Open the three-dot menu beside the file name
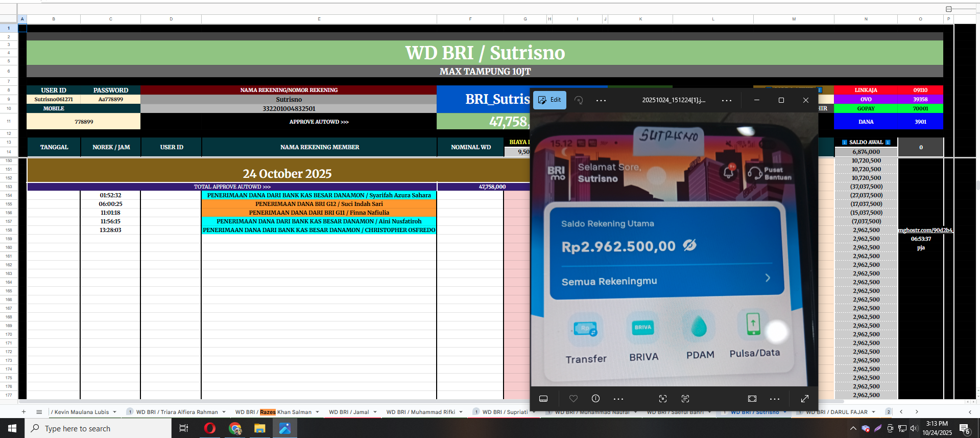Image resolution: width=980 pixels, height=438 pixels. (727, 100)
